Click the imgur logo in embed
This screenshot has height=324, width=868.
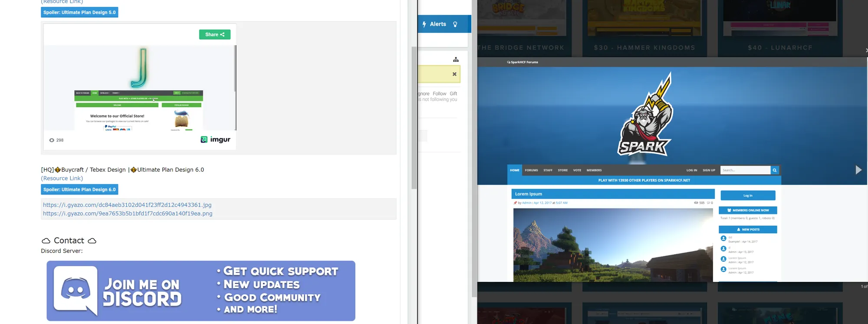click(215, 139)
